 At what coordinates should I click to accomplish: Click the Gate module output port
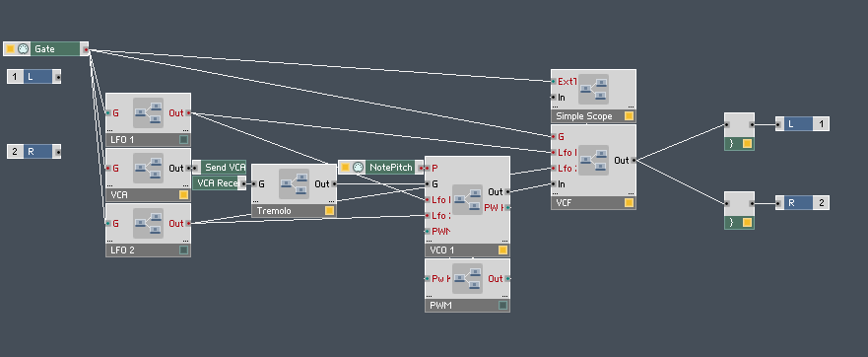86,49
